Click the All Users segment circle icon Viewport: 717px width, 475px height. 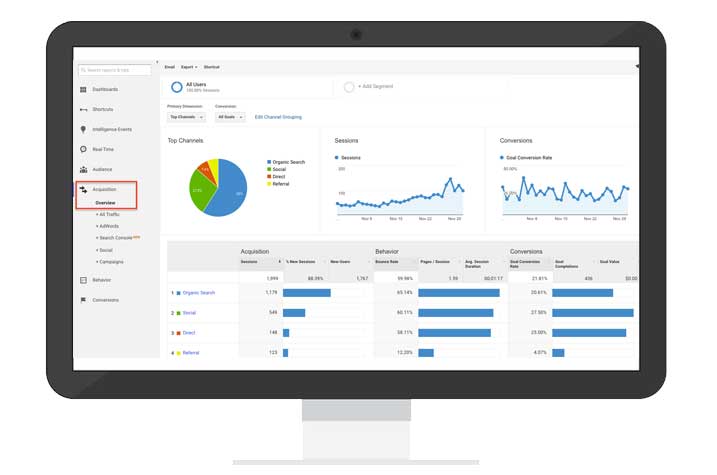[x=177, y=87]
